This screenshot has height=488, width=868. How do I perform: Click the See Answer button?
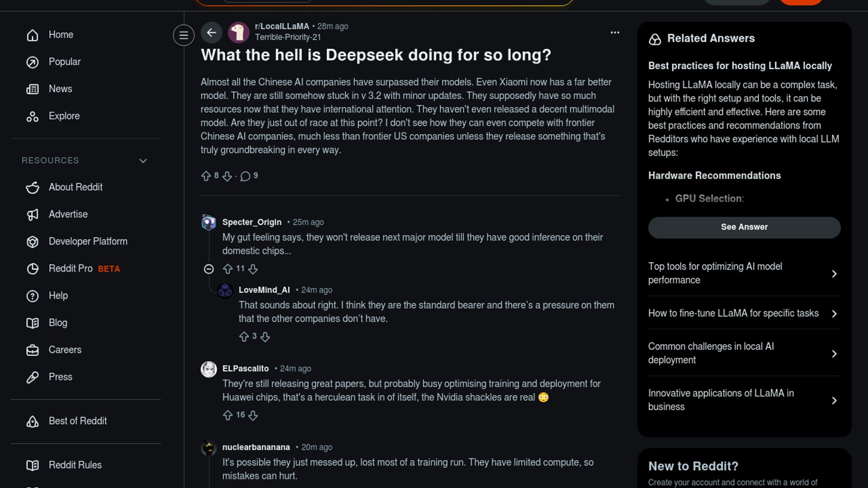point(744,227)
